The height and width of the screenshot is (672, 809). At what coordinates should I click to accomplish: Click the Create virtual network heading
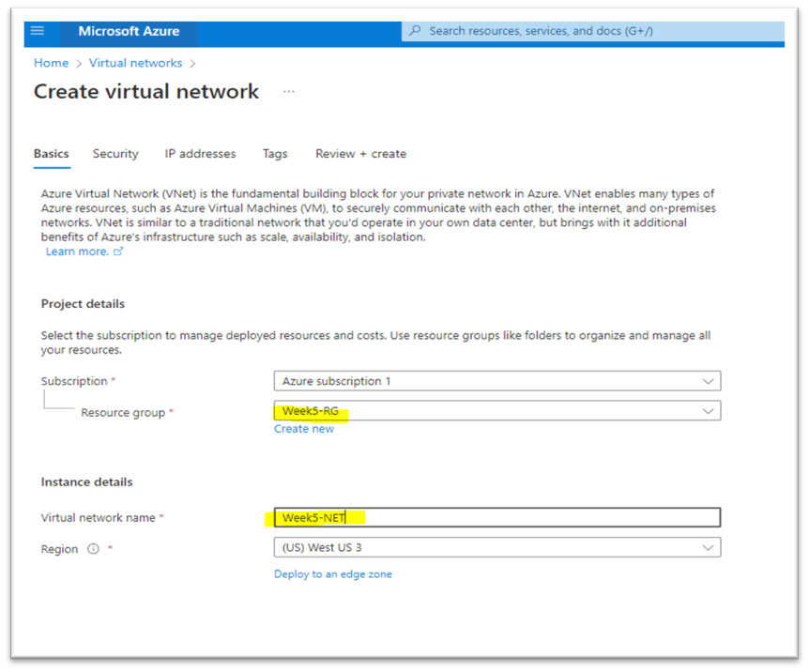click(x=146, y=91)
